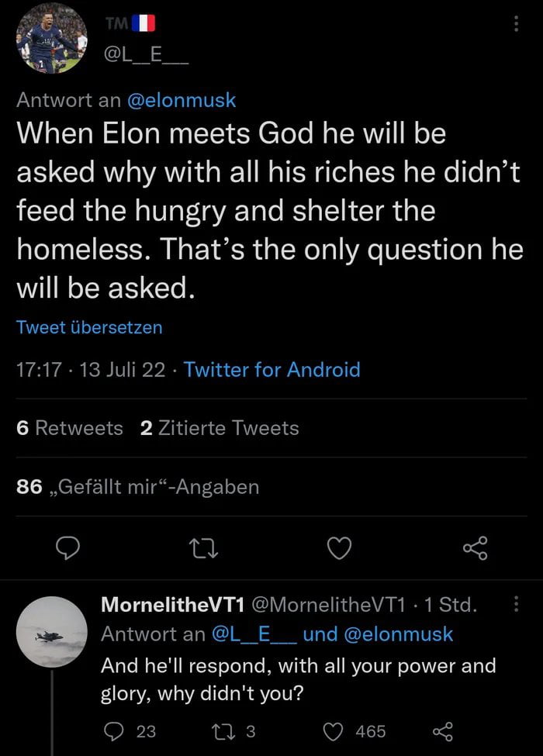543x756 pixels.
Task: Open more options for MornelitheVT1's reply
Action: pyautogui.click(x=516, y=604)
